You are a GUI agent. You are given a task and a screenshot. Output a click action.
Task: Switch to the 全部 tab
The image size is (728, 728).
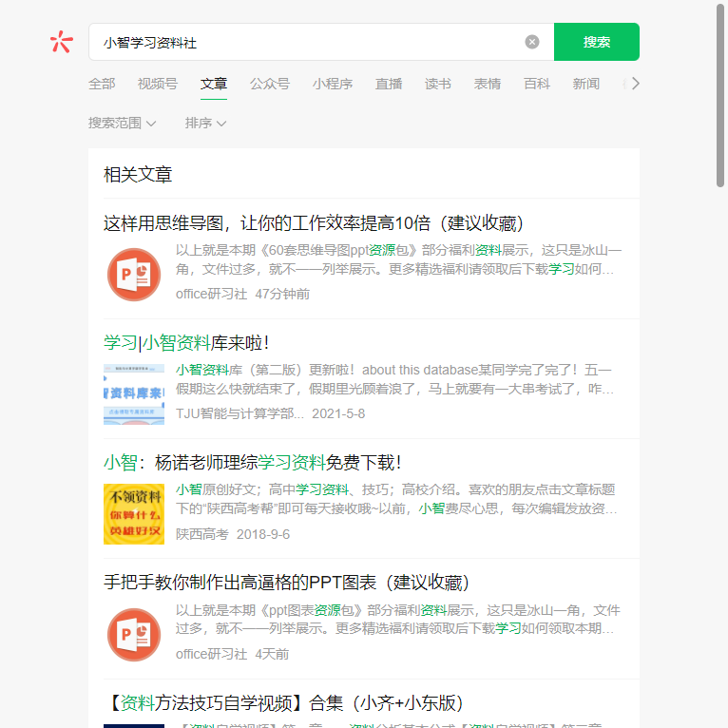(102, 84)
